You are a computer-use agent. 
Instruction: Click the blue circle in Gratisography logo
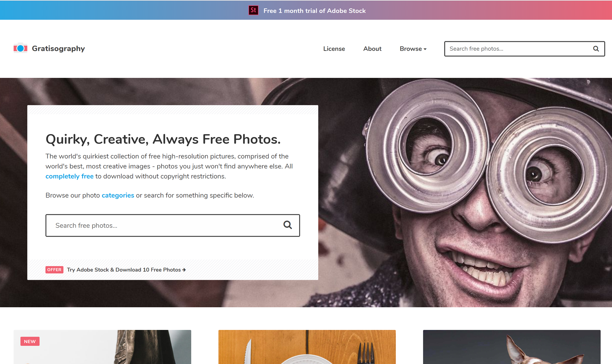click(x=20, y=49)
